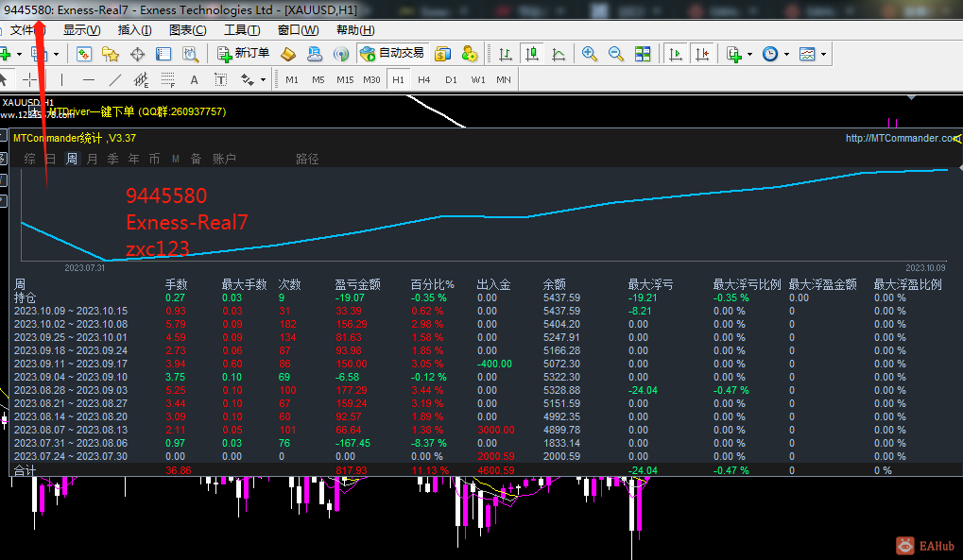Select the text label T tool
Screen dimensions: 963x560
point(220,80)
